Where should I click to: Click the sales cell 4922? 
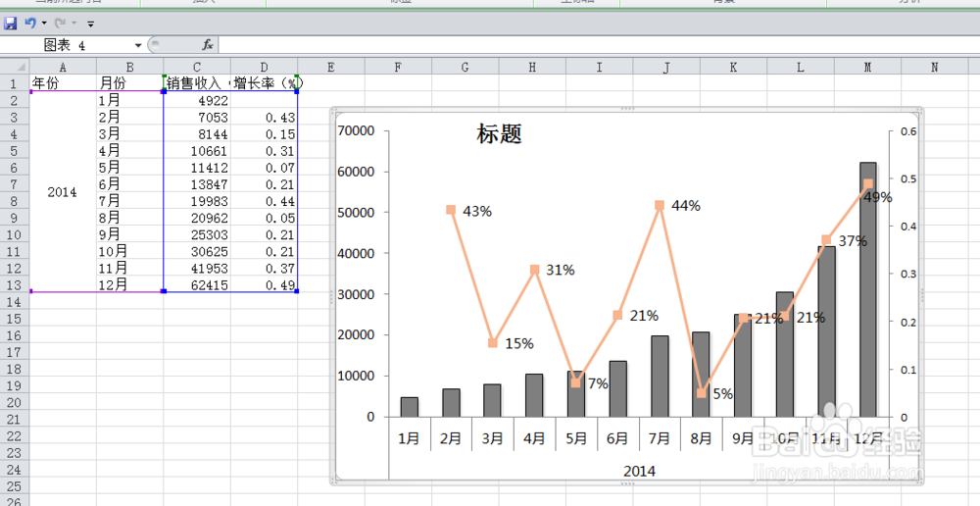(x=197, y=100)
